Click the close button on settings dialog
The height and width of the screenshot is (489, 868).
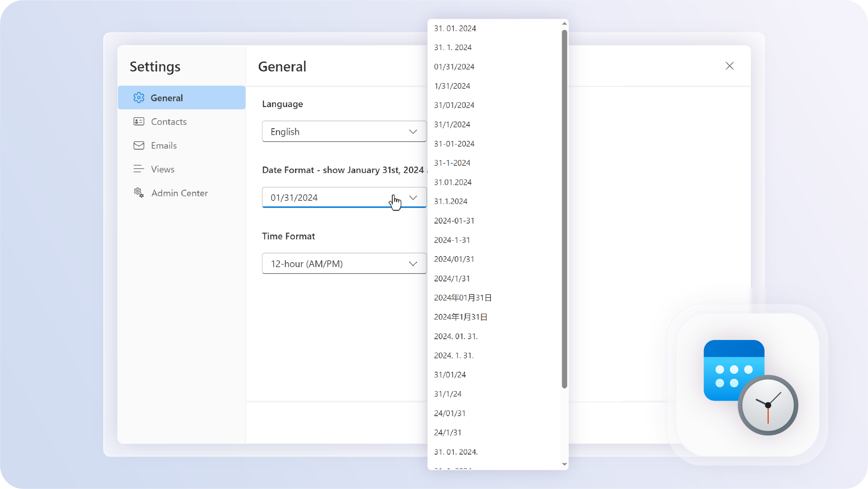(730, 66)
